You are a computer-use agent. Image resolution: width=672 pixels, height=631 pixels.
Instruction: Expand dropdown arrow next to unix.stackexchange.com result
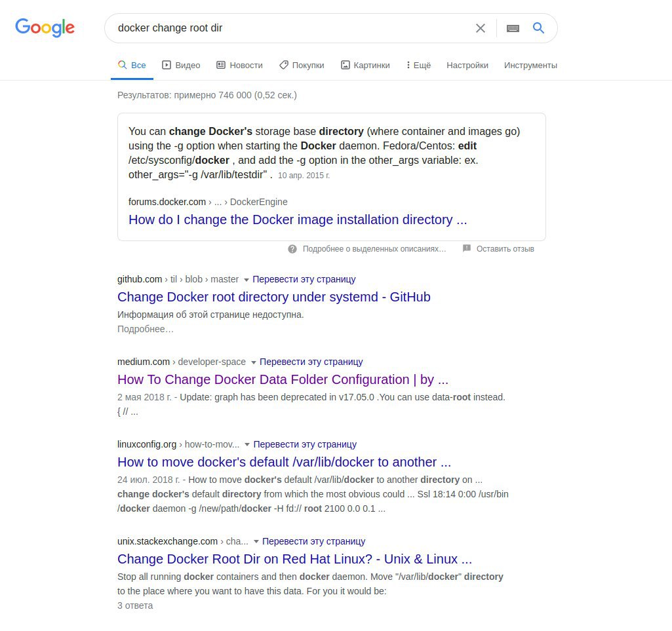(256, 542)
